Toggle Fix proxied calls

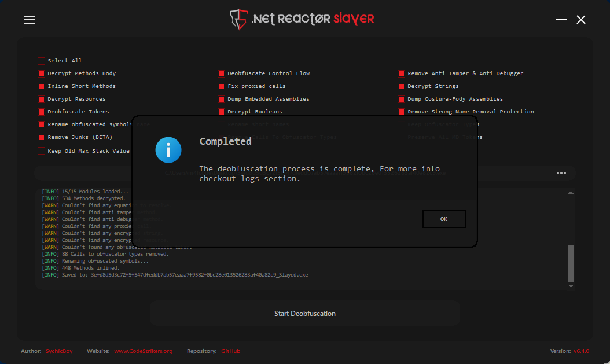pos(221,86)
